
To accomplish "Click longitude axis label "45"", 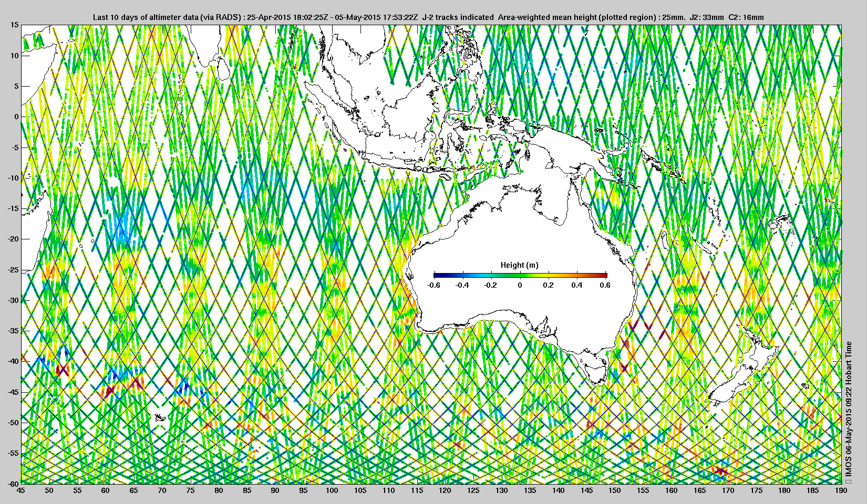I will pos(20,490).
